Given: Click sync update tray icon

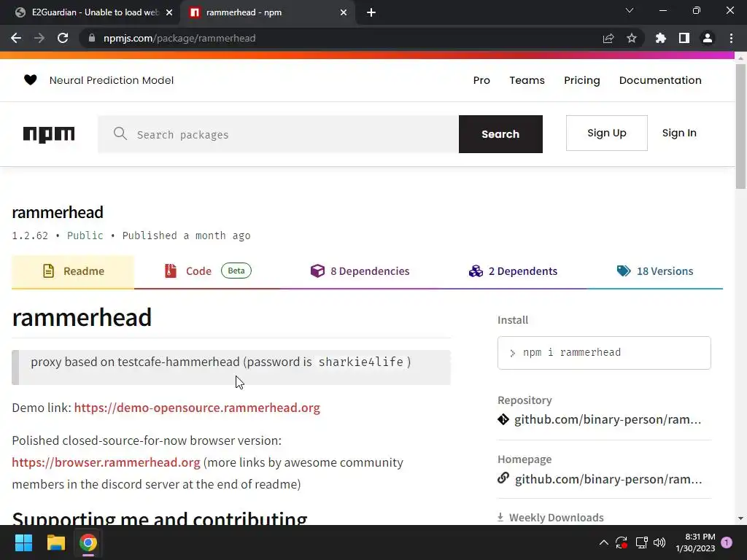Looking at the screenshot, I should [622, 542].
